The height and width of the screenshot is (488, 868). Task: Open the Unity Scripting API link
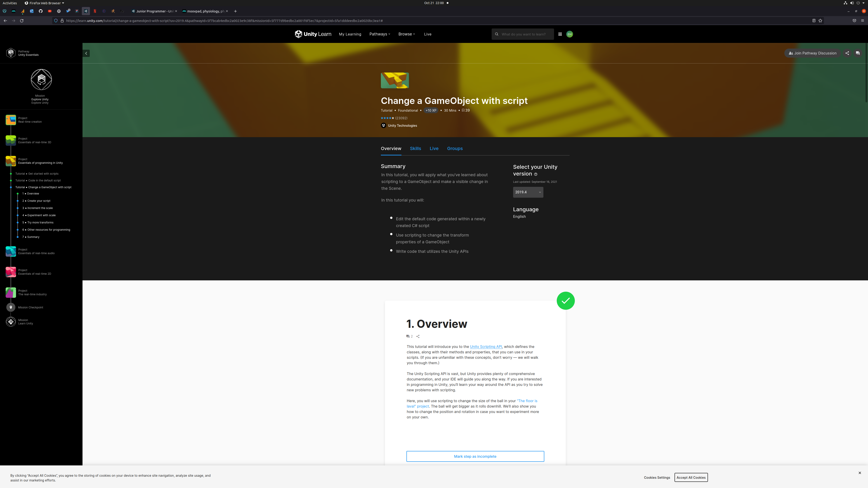[x=486, y=347]
